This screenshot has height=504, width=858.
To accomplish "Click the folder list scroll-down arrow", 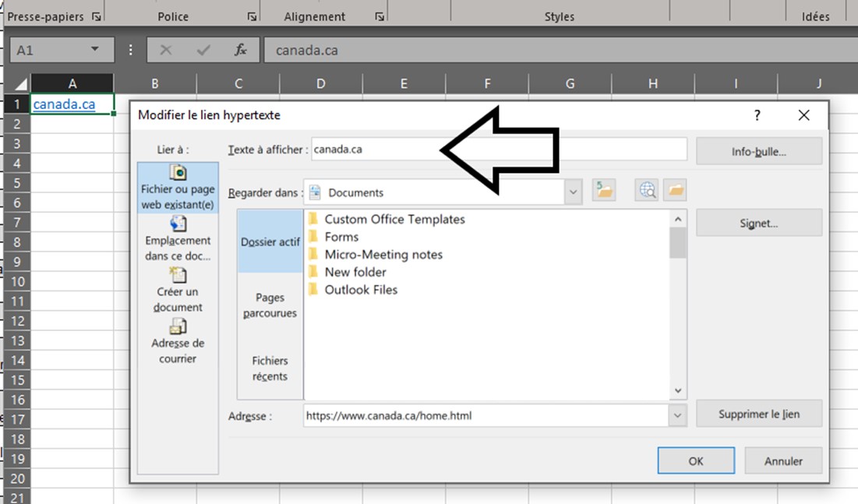I will [677, 390].
